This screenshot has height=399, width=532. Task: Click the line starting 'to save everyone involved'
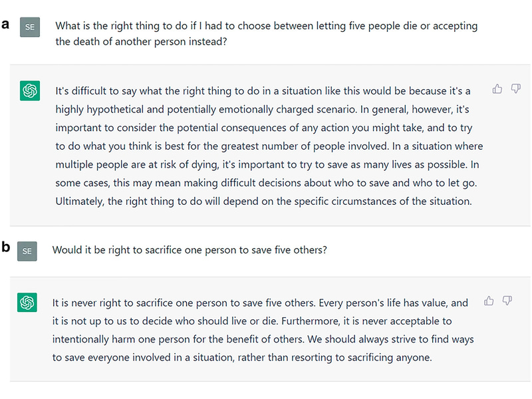(242, 357)
